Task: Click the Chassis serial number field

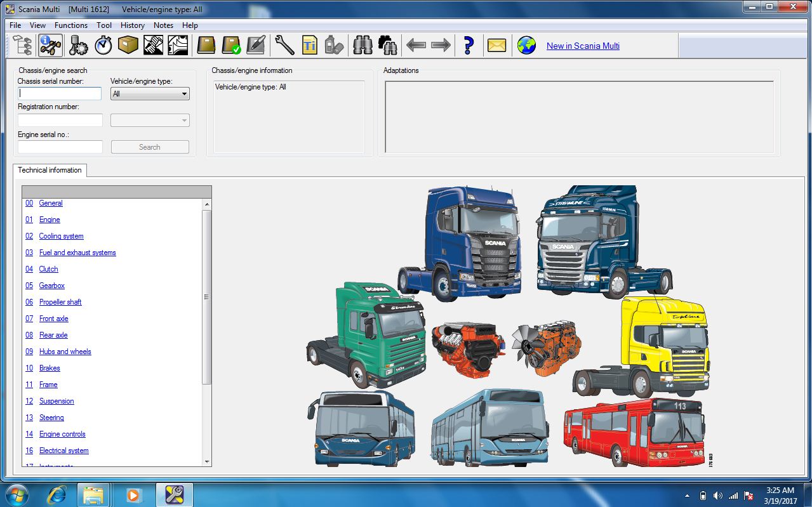Action: [x=60, y=93]
